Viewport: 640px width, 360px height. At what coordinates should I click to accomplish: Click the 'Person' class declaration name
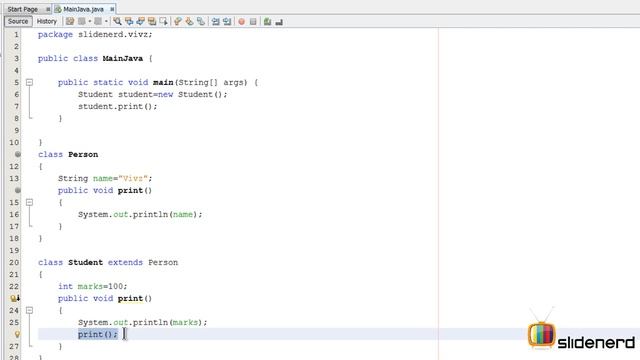point(83,154)
